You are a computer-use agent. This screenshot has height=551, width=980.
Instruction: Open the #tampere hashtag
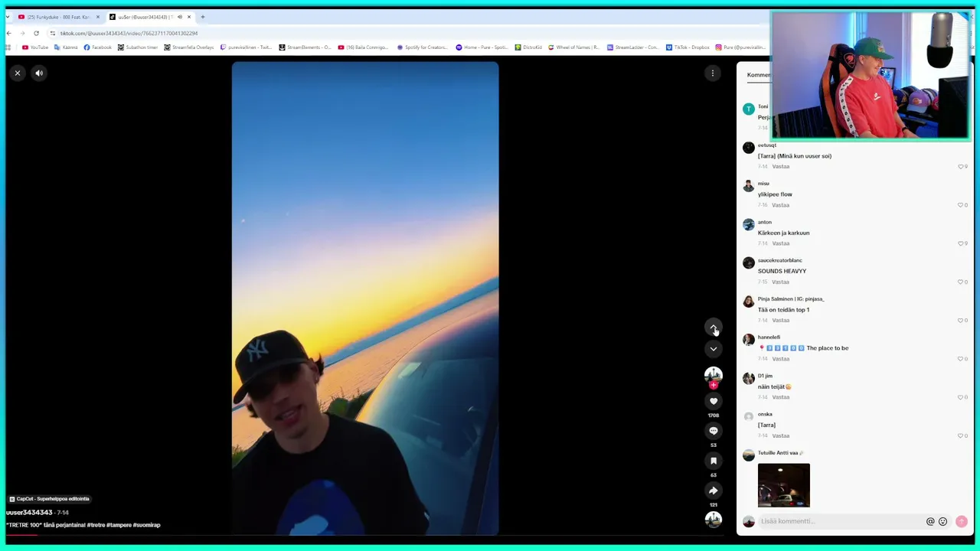coord(119,525)
